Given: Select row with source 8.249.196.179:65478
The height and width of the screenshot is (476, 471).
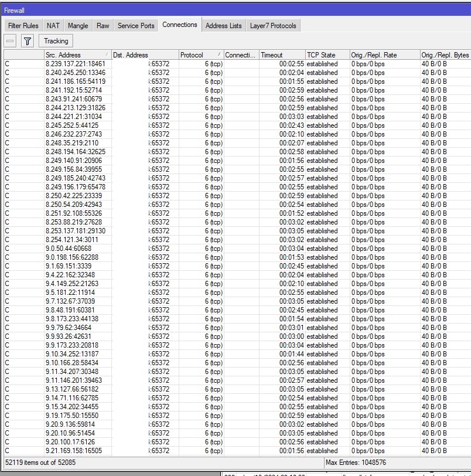Looking at the screenshot, I should tap(237, 187).
